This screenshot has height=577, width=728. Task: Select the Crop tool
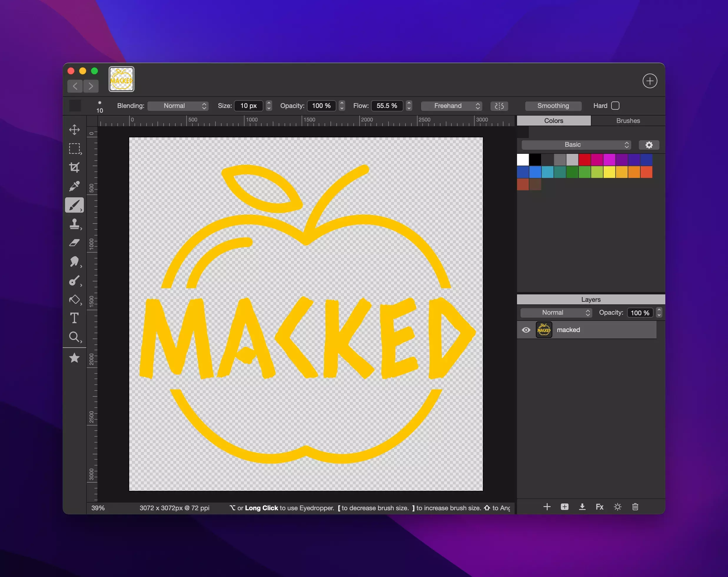(x=74, y=167)
